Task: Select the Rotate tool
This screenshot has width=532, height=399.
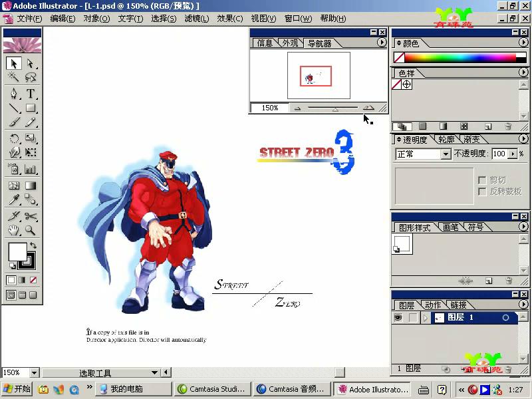Action: click(x=14, y=138)
